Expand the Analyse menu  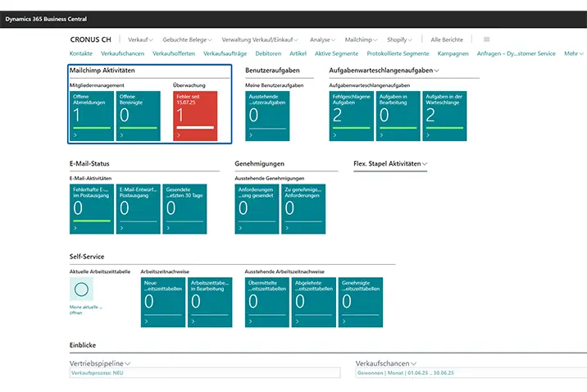click(x=322, y=39)
